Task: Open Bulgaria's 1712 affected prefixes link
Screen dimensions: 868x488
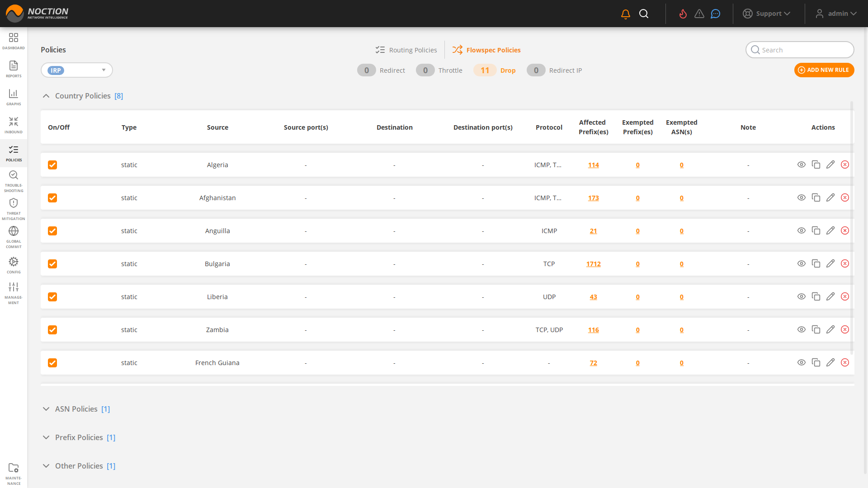Action: (593, 264)
